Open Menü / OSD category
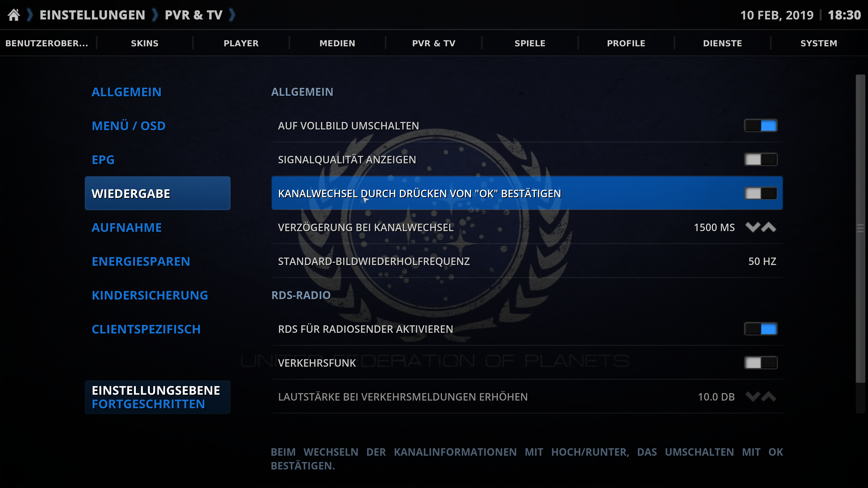 (157, 126)
